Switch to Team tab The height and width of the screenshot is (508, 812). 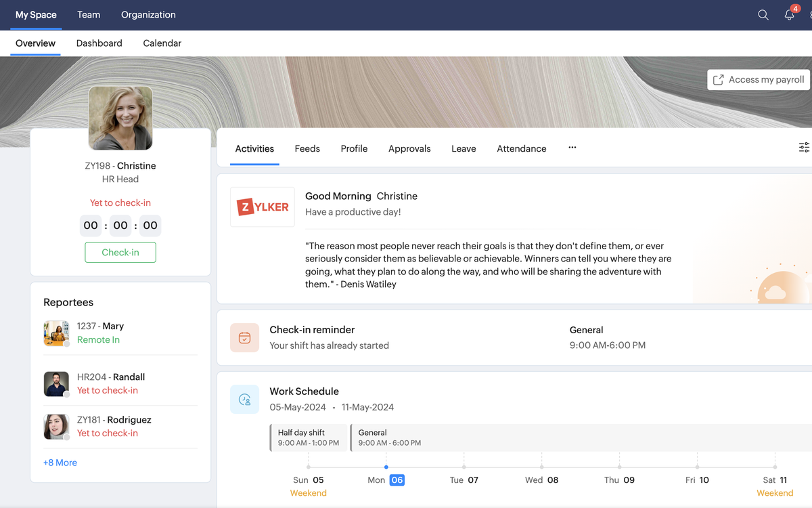point(89,15)
